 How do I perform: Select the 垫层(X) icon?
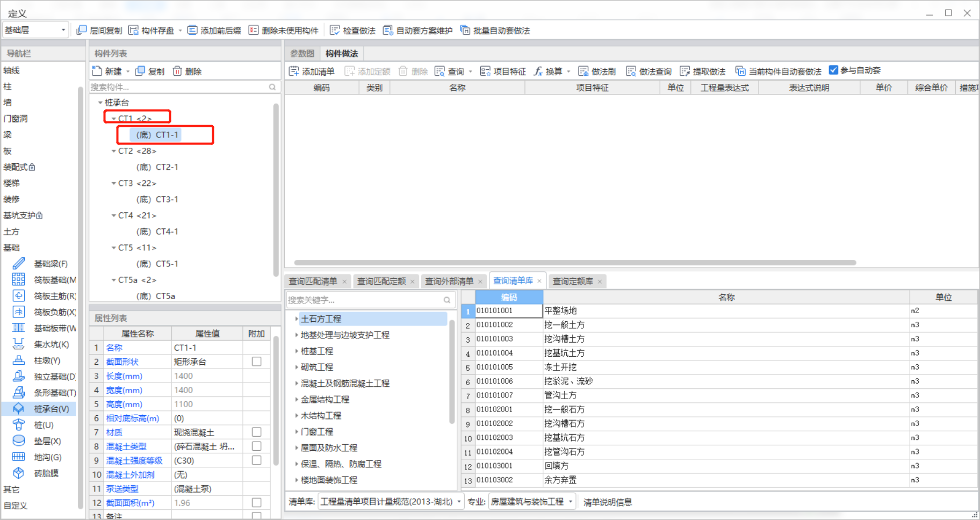click(19, 440)
